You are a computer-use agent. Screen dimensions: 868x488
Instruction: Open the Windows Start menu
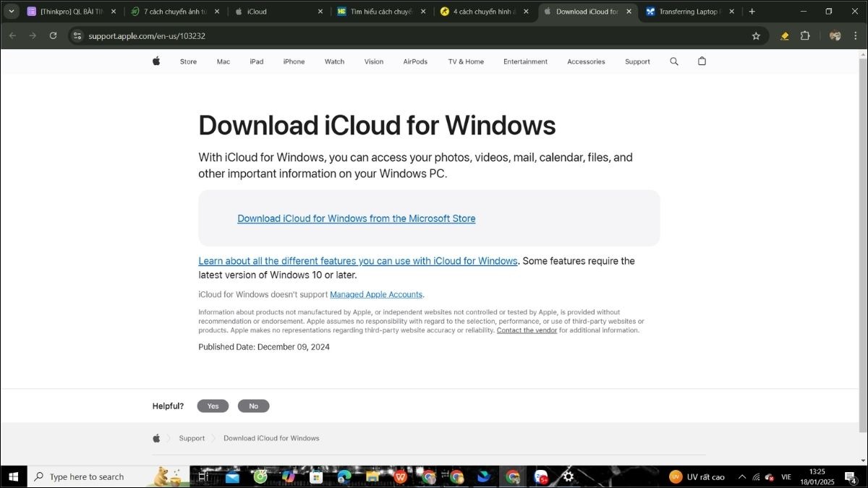[x=13, y=476]
